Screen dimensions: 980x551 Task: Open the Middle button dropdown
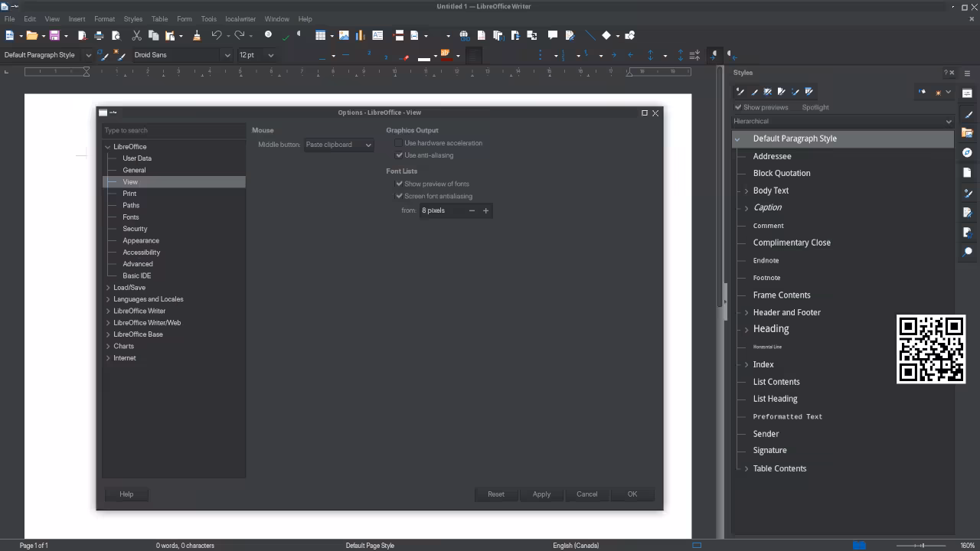coord(338,145)
